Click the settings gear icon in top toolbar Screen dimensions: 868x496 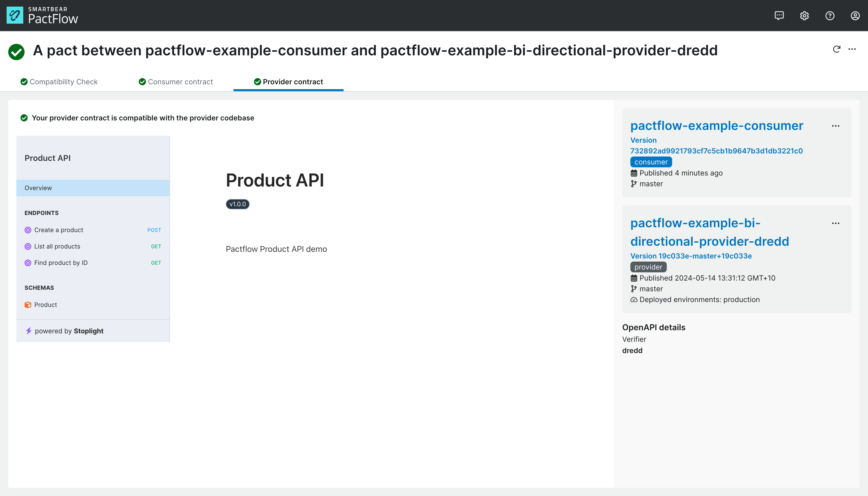(805, 15)
